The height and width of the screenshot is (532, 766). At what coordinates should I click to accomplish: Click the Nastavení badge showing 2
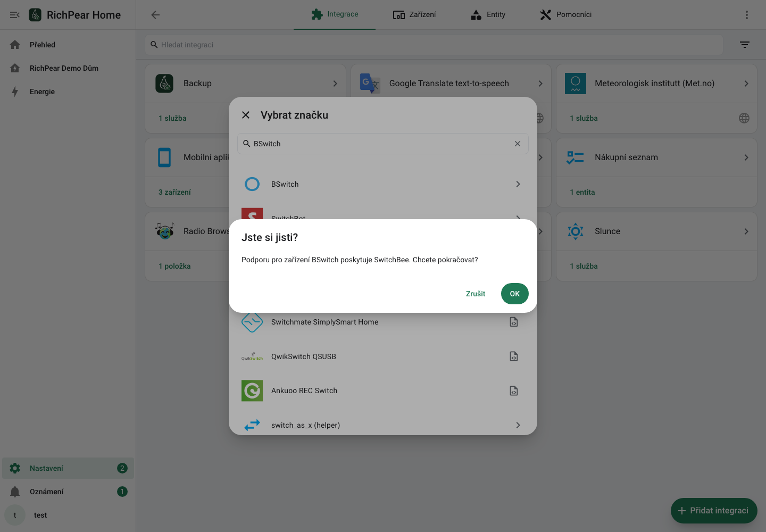pos(122,468)
